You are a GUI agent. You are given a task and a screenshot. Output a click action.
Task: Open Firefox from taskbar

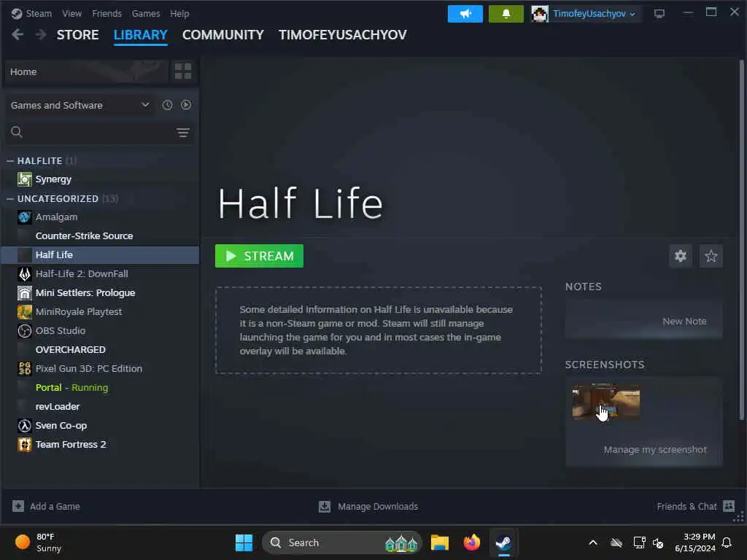(472, 542)
